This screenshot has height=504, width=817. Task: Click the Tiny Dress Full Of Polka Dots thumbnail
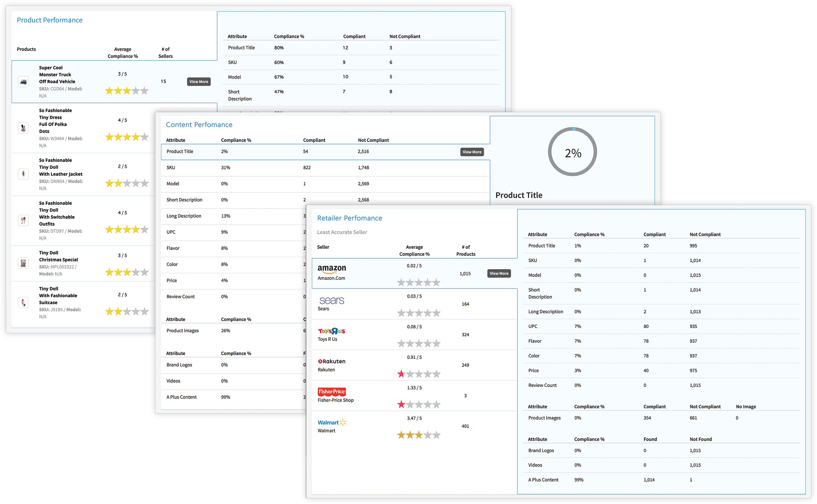tap(23, 128)
